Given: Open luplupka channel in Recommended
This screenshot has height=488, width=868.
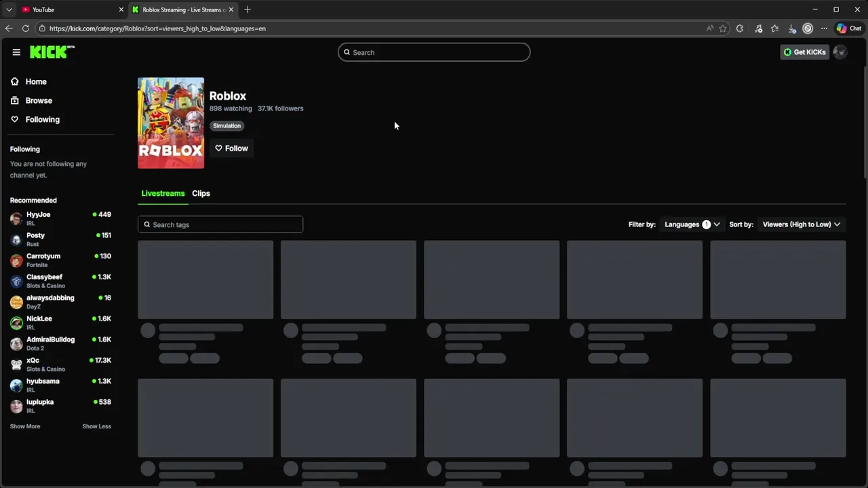Looking at the screenshot, I should (60, 406).
